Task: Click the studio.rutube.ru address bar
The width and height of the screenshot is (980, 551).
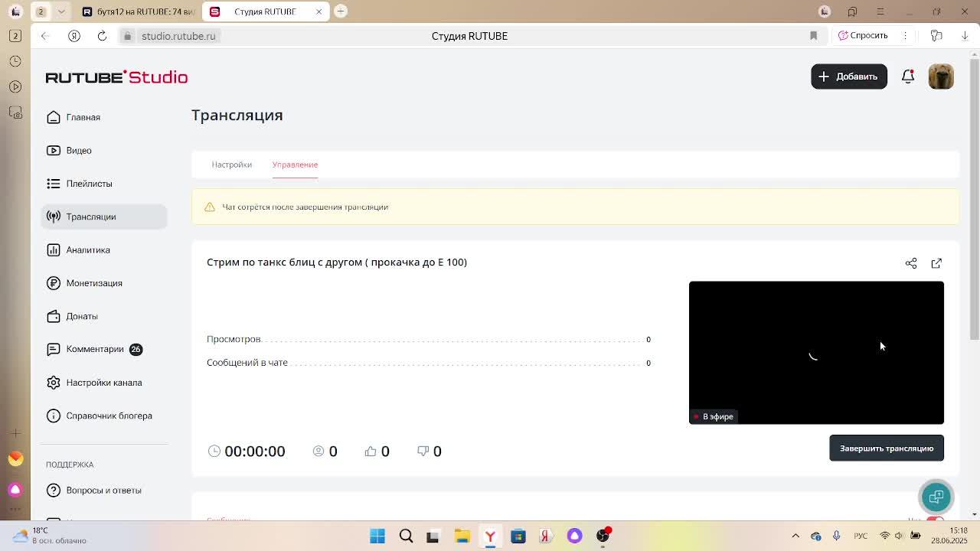Action: (x=178, y=36)
